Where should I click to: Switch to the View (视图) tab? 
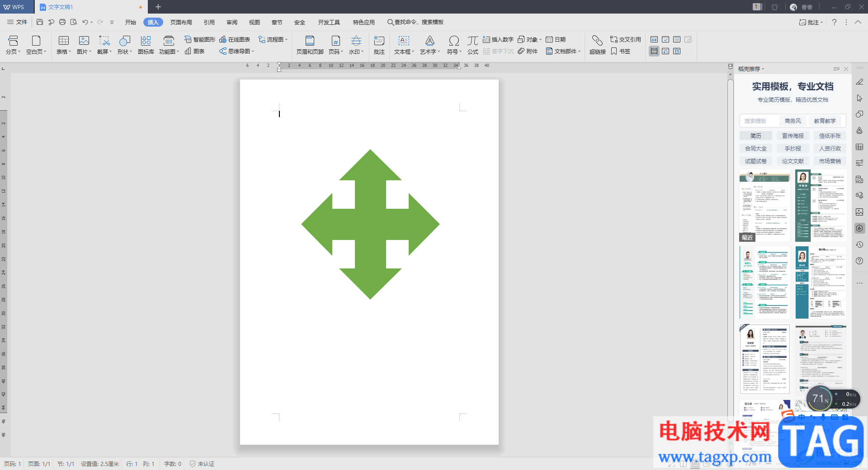click(x=255, y=22)
